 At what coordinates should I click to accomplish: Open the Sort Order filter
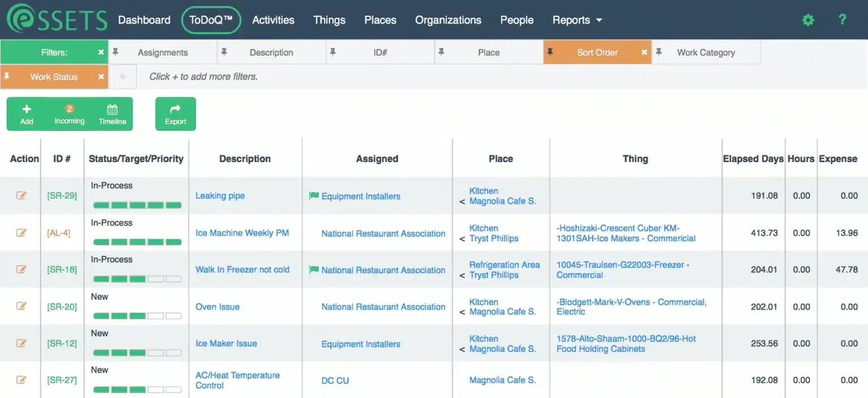[597, 52]
